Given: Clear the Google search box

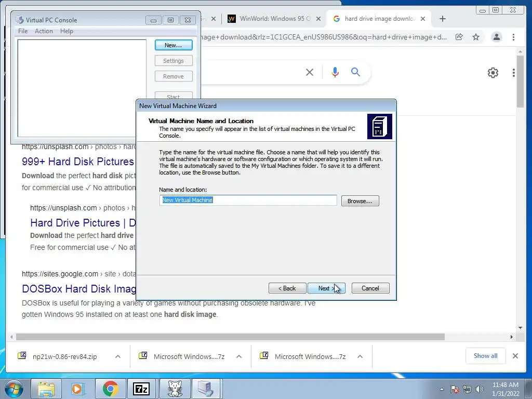Looking at the screenshot, I should pyautogui.click(x=310, y=72).
